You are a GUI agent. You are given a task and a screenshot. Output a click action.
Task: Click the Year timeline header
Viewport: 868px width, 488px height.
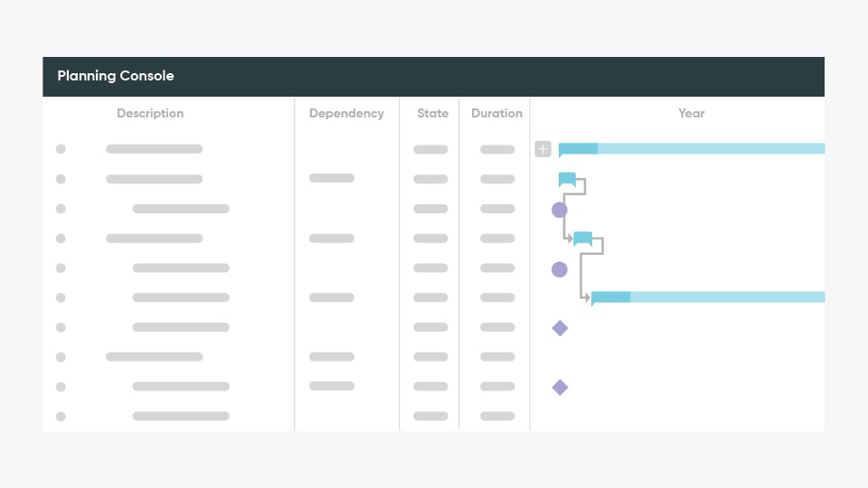coord(691,114)
